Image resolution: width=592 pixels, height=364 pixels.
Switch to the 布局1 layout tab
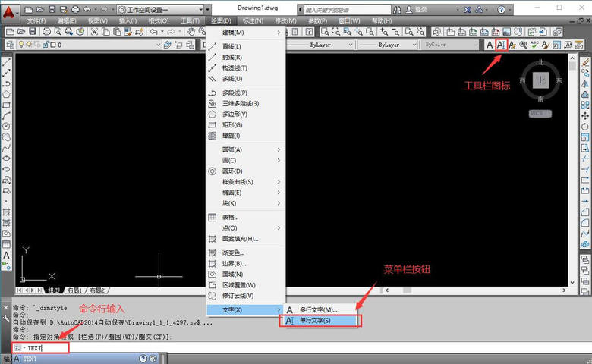(x=74, y=290)
